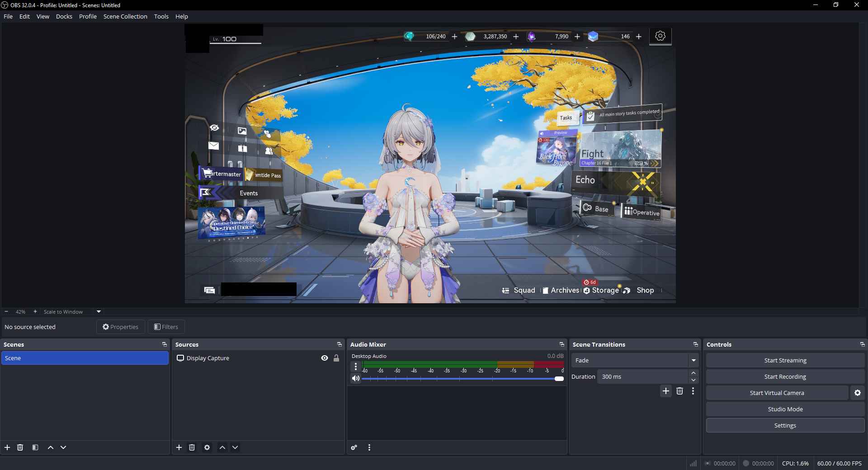
Task: Open advanced audio properties gears icon
Action: pyautogui.click(x=354, y=447)
